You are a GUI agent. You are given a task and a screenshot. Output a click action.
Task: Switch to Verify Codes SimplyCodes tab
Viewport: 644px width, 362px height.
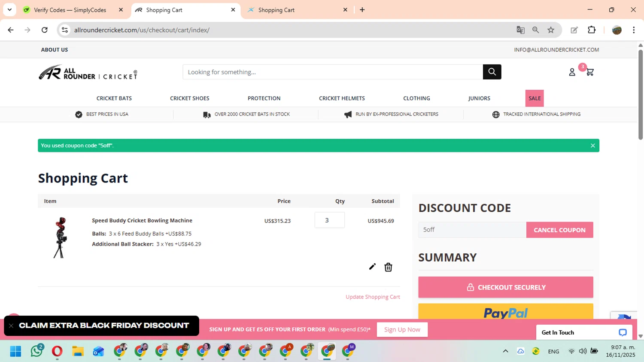tap(70, 10)
